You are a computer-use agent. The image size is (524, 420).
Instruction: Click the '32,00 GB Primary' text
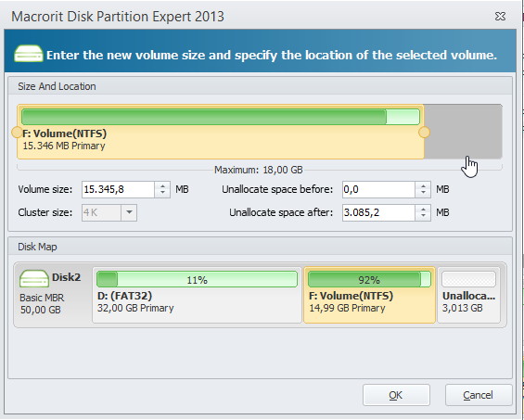coord(135,308)
